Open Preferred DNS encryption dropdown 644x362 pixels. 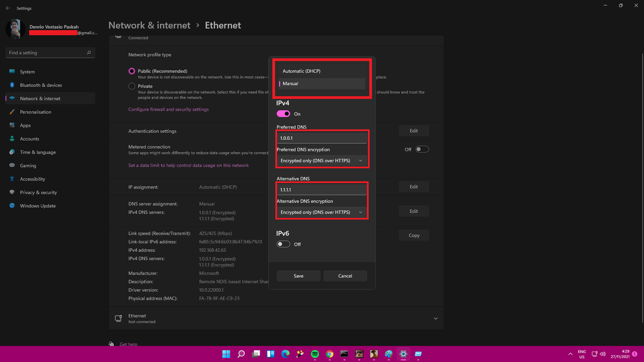[321, 160]
